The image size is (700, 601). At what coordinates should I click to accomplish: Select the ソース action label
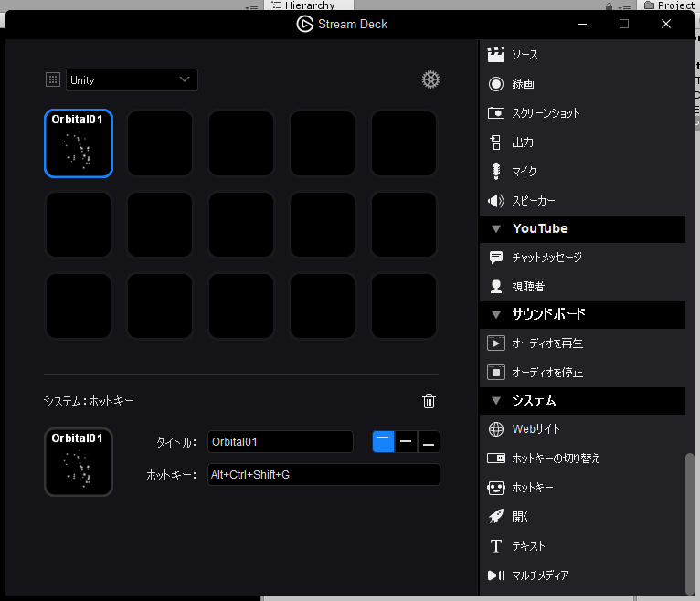(525, 55)
